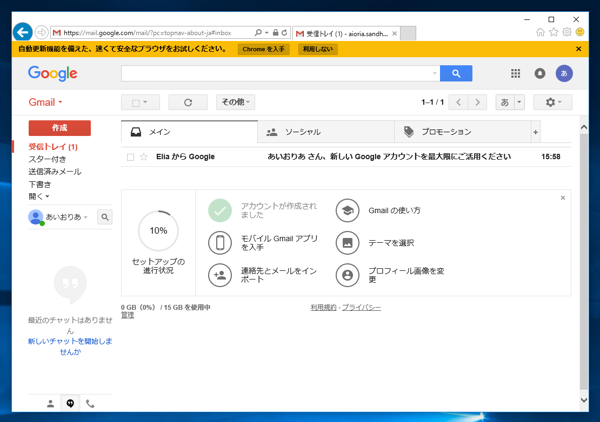Open the search options dropdown arrow
Image resolution: width=600 pixels, height=422 pixels.
coord(435,73)
